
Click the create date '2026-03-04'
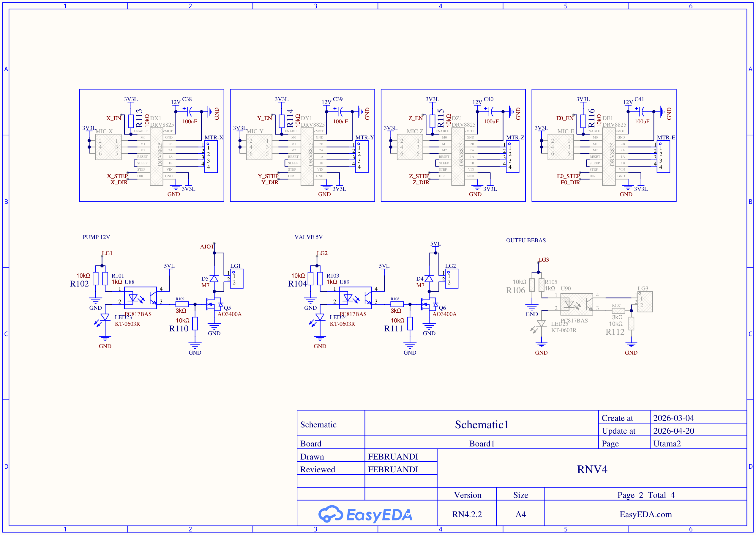point(674,418)
